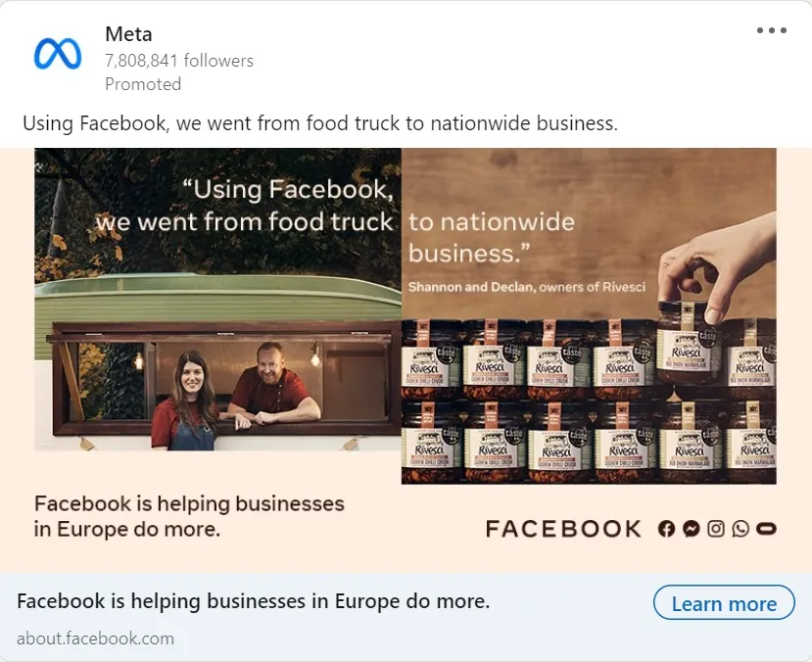
Task: Click the in-image text 'Facebook is helping businesses'
Action: coord(189,503)
